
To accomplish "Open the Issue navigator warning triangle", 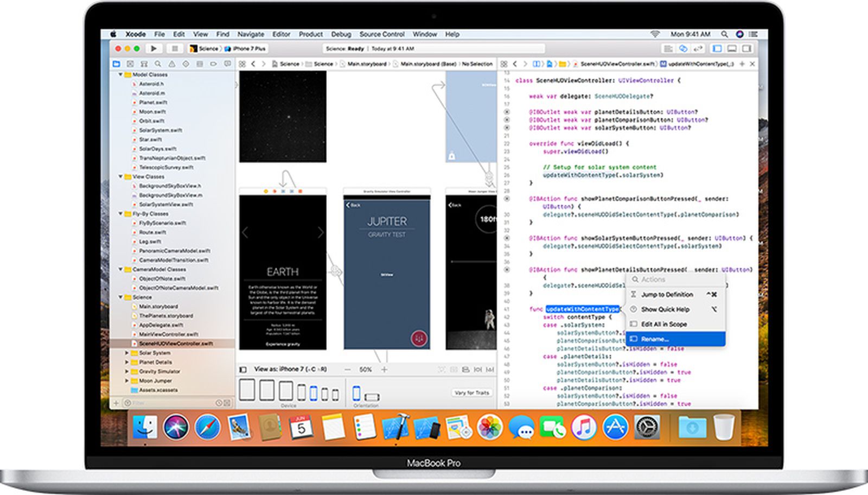I will point(172,64).
